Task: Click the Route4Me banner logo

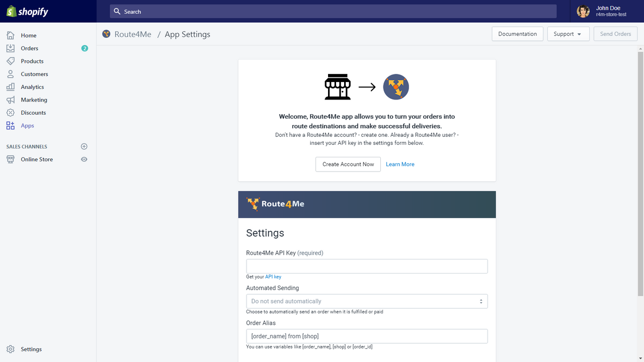Action: (276, 204)
